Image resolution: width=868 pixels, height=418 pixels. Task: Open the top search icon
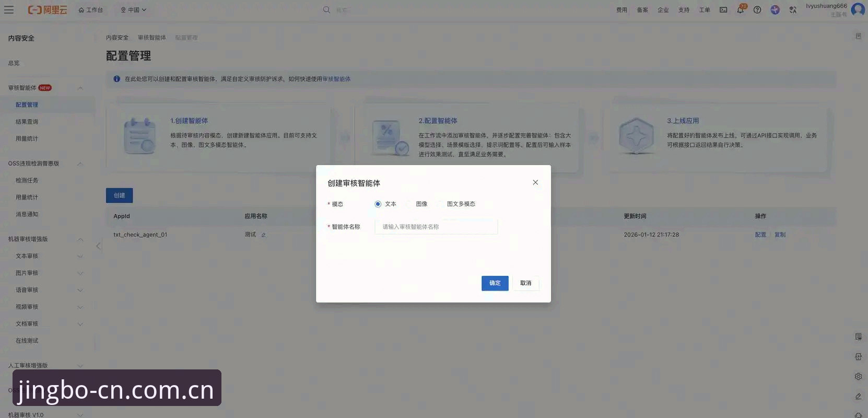(x=326, y=9)
